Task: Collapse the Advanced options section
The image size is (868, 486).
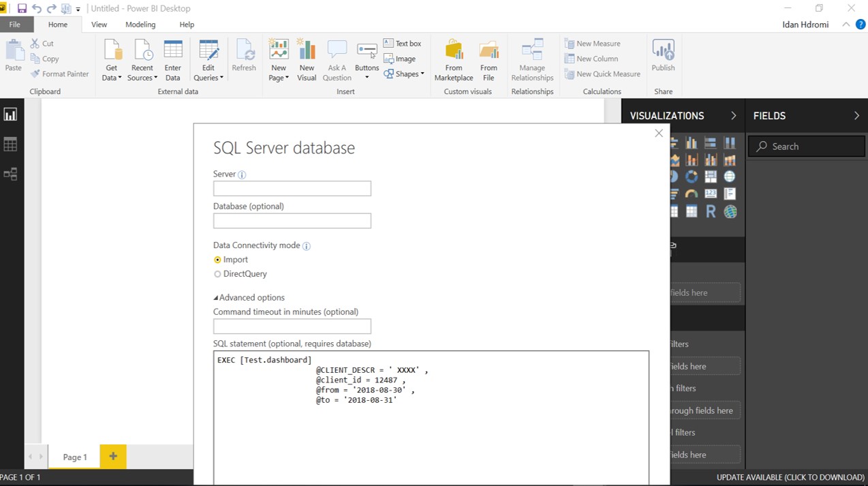Action: coord(249,298)
